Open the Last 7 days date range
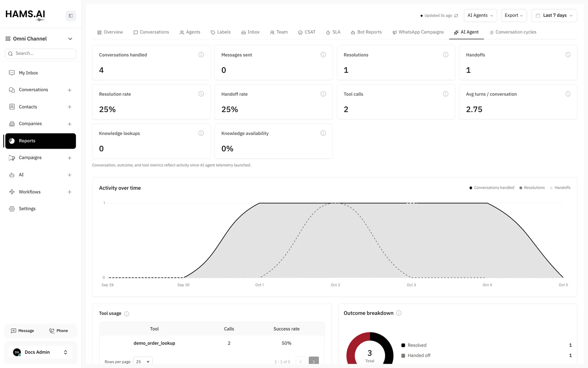The height and width of the screenshot is (368, 588). tap(554, 15)
